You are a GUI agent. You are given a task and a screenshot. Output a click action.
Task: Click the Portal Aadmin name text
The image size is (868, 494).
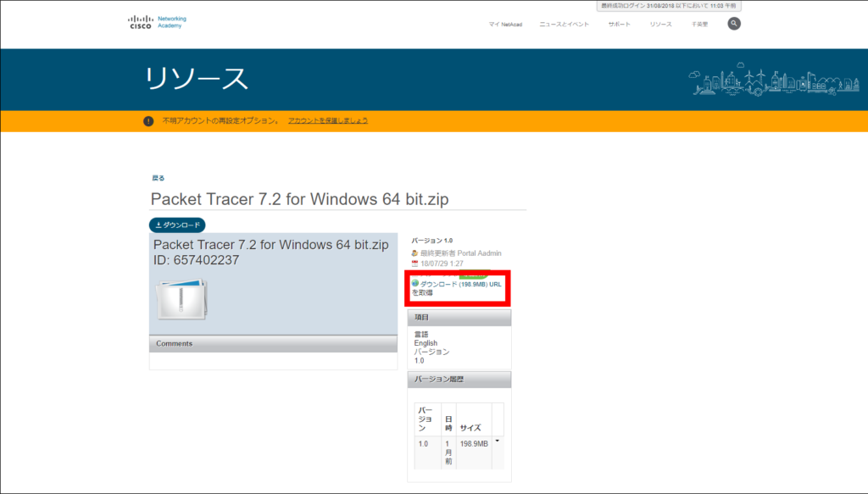click(x=479, y=253)
